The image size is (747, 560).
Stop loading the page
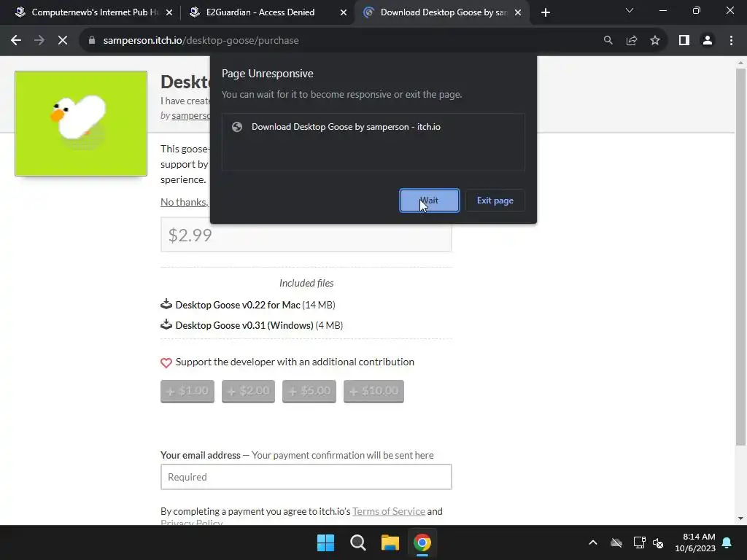point(63,41)
